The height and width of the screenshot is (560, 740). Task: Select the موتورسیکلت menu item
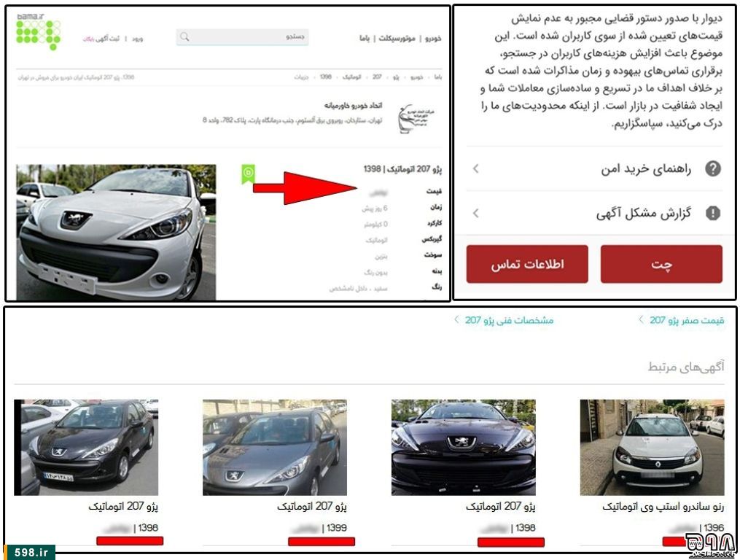[x=397, y=38]
